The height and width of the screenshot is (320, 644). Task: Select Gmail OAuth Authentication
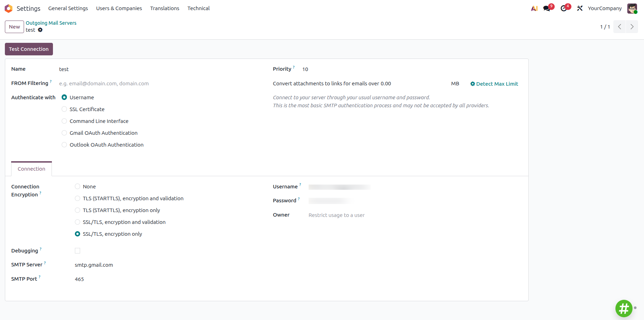coord(64,133)
